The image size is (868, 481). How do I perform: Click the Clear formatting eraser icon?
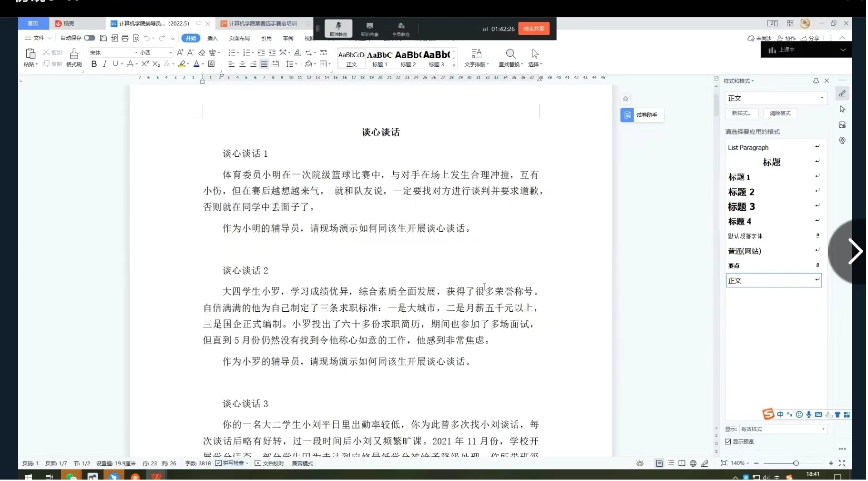[x=202, y=52]
